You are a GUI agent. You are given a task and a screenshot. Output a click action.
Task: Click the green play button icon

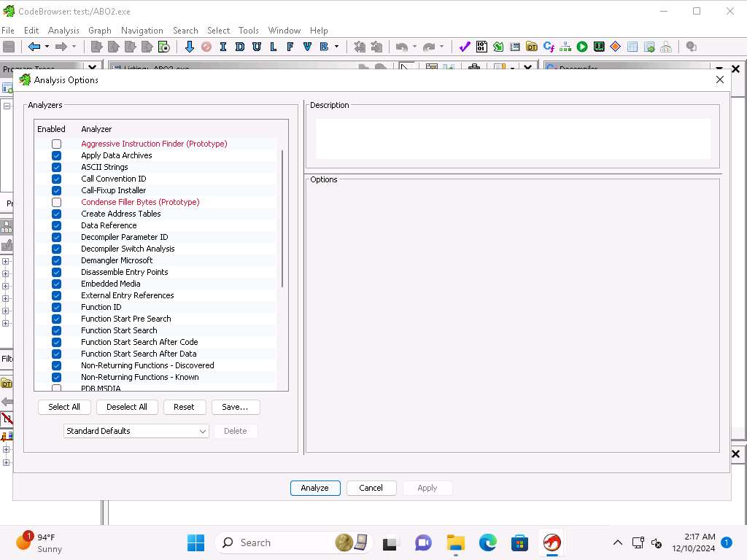point(582,47)
